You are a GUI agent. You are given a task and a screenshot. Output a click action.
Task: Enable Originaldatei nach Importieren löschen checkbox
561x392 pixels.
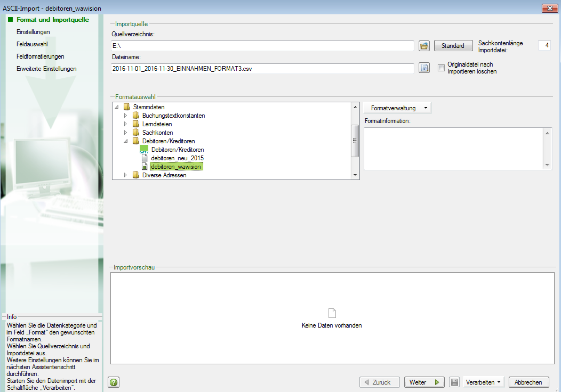point(441,68)
